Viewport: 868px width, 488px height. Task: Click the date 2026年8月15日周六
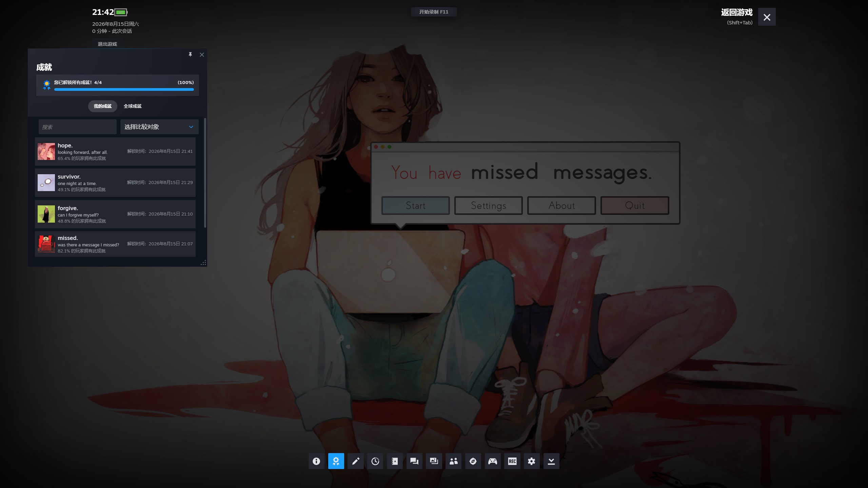pos(116,24)
